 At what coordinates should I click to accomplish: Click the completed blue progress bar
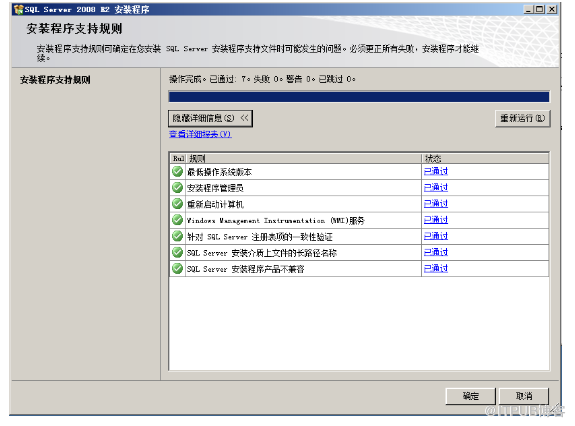tap(359, 97)
